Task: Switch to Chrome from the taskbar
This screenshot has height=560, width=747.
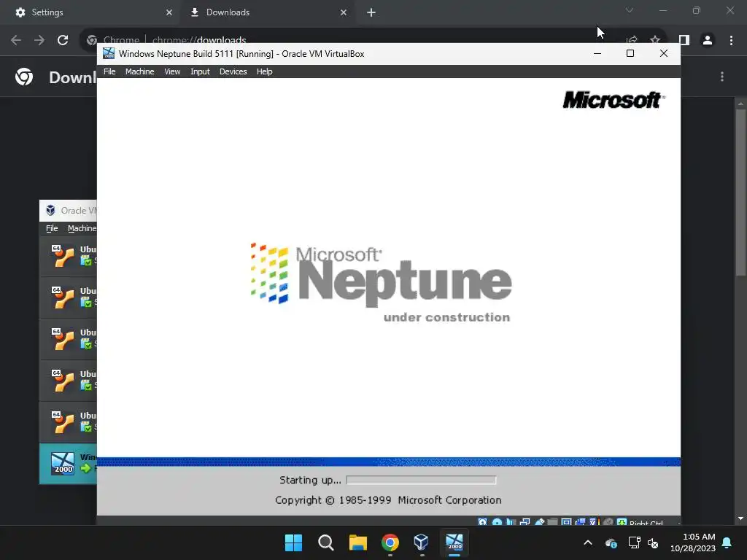Action: pos(390,542)
